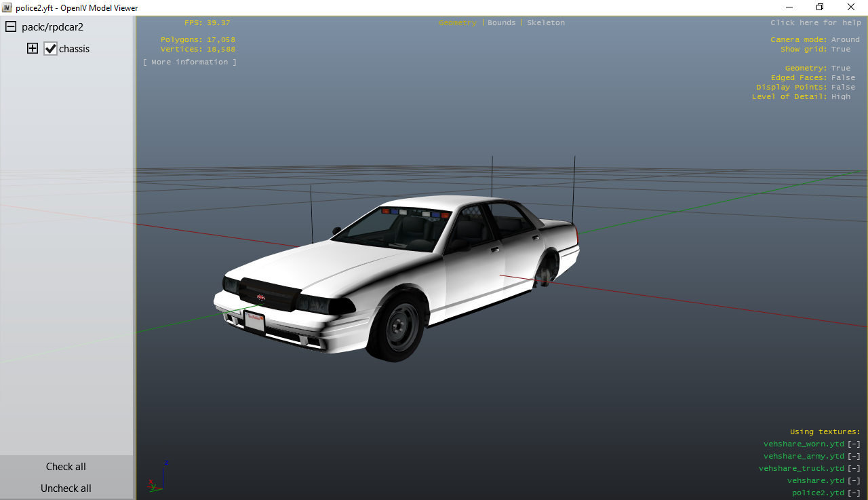The image size is (868, 500).
Task: Switch to the Bounds view tab
Action: point(501,23)
